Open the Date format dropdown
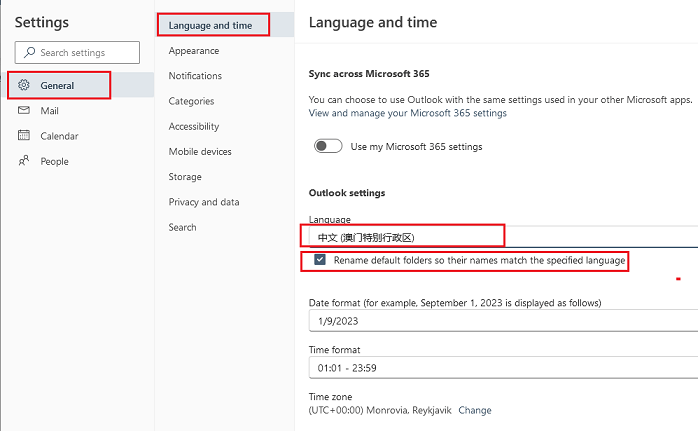 pyautogui.click(x=500, y=321)
